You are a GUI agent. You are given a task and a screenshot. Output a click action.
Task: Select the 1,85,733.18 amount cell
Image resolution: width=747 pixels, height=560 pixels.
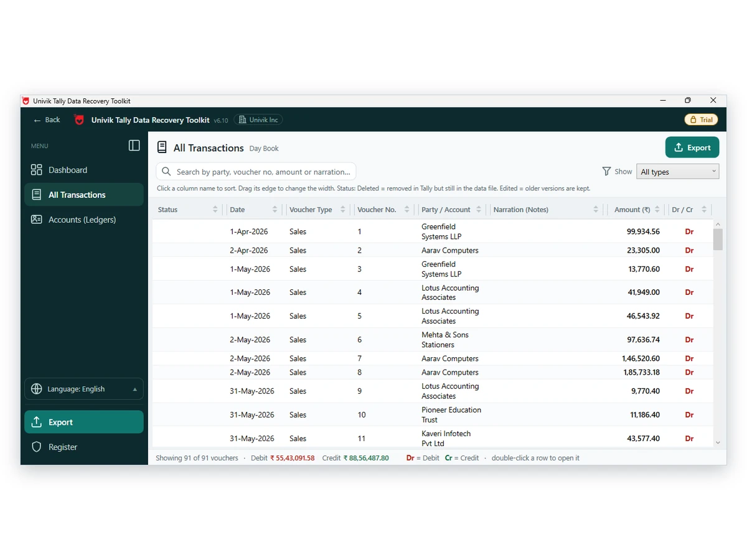click(641, 372)
